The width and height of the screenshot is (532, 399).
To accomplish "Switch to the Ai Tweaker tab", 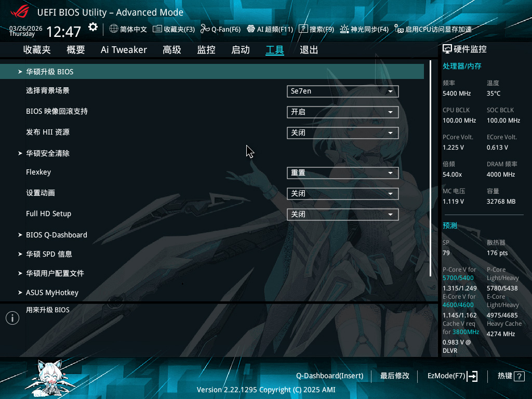I will [124, 50].
